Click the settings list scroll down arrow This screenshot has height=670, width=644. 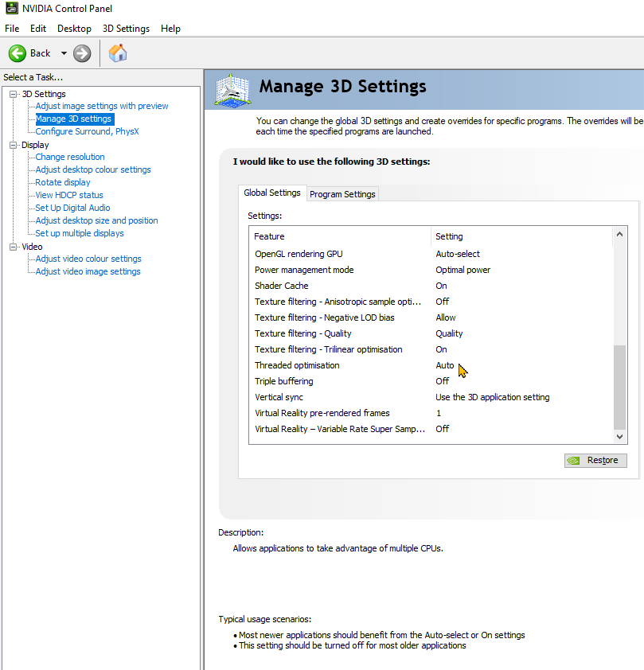pos(619,436)
